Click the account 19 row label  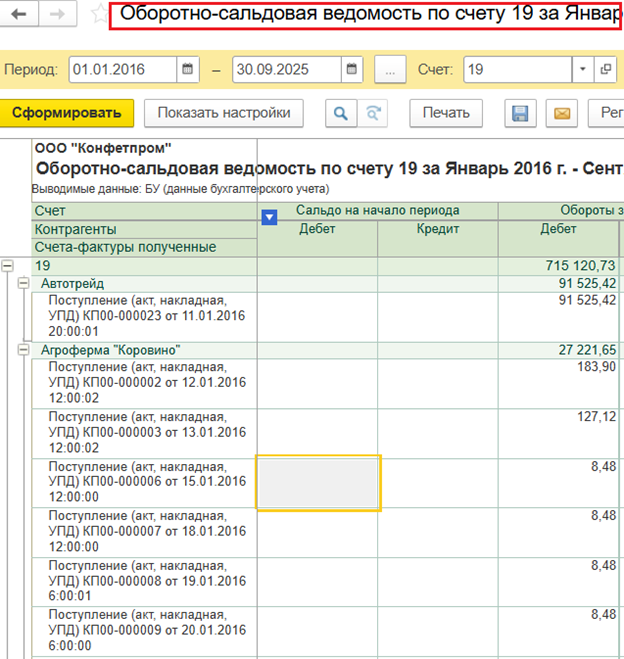point(43,266)
